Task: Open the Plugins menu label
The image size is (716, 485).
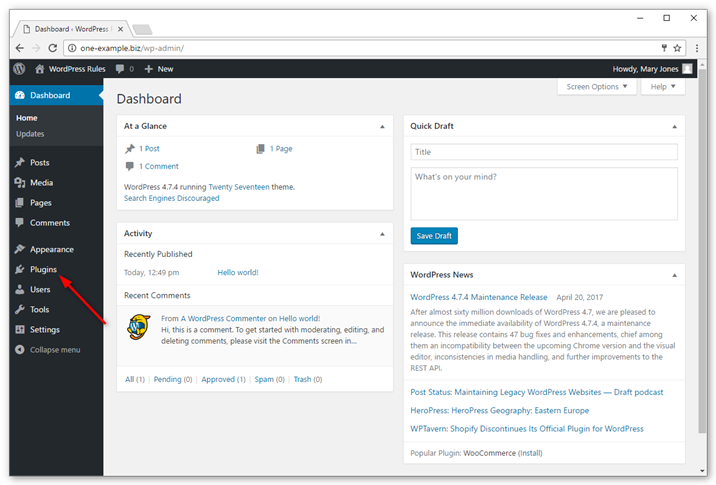Action: [x=43, y=269]
